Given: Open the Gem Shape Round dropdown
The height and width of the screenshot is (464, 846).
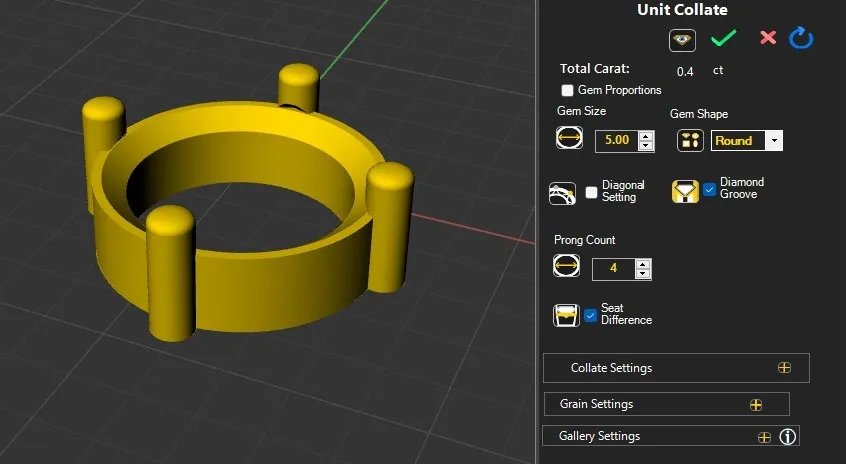Looking at the screenshot, I should 773,141.
